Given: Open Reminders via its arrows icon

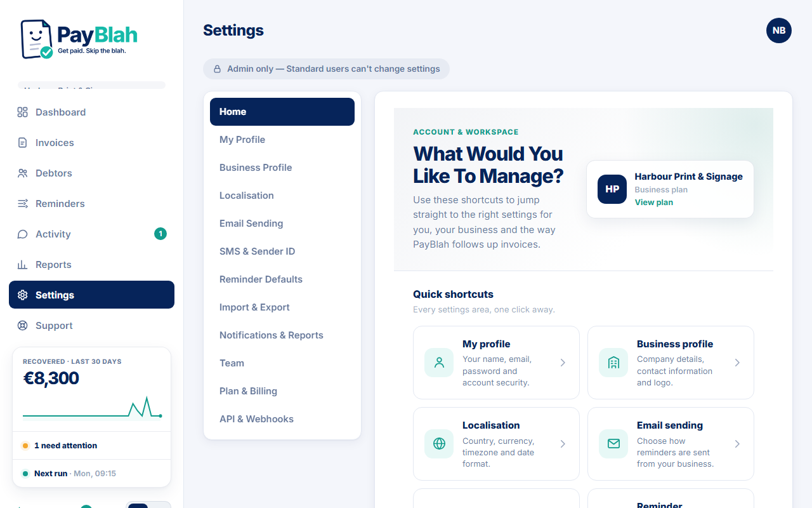Looking at the screenshot, I should [x=23, y=204].
